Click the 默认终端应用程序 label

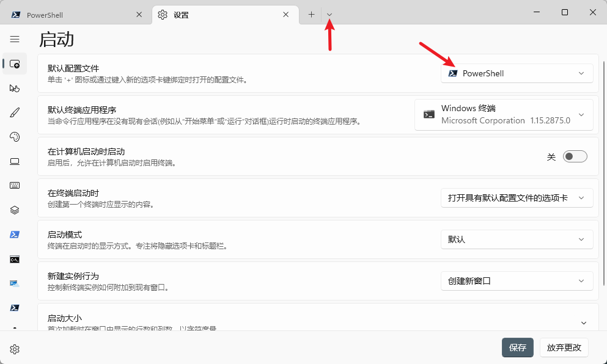(x=82, y=110)
